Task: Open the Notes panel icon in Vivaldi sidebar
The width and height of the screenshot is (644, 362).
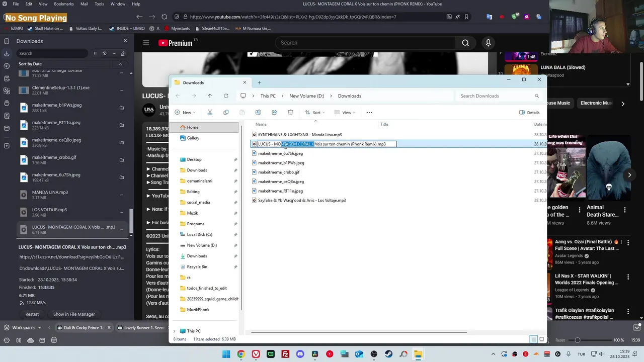Action: point(7,78)
